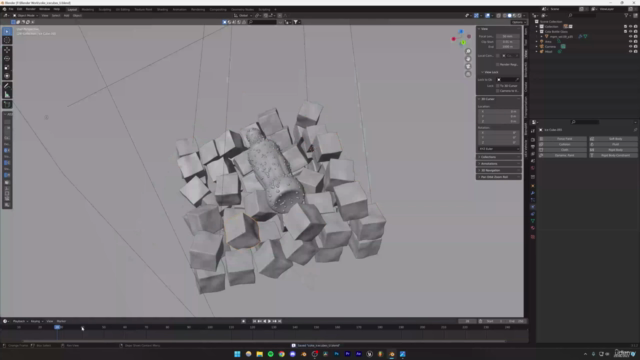Select the Add Cube tool
Screen dimensions: 640x360
click(7, 104)
